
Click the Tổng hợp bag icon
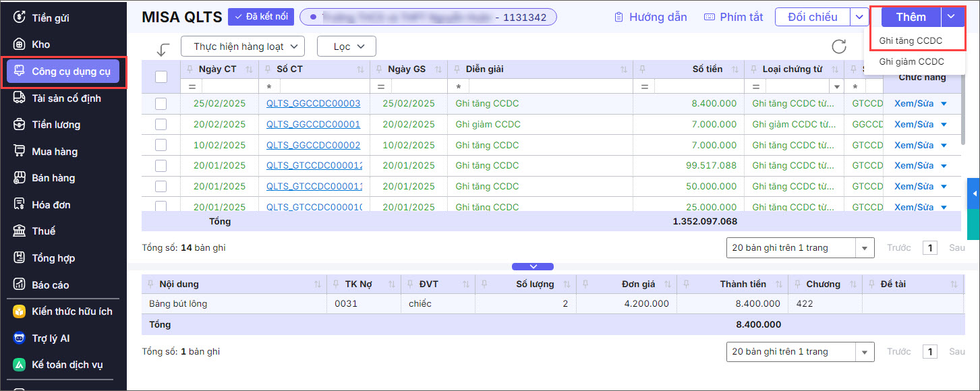(20, 258)
